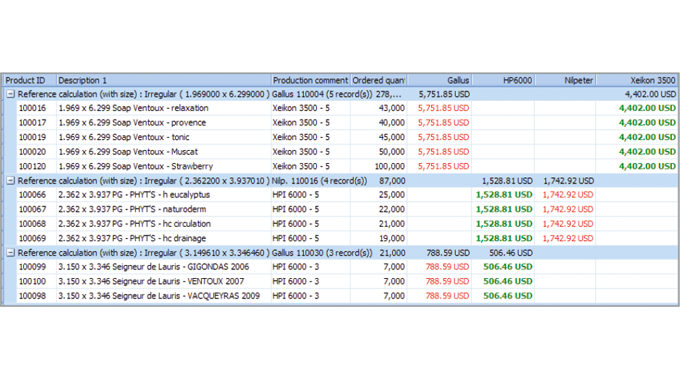The height and width of the screenshot is (380, 680).
Task: Click Nilpeter group total 1,742.92 USD
Action: pyautogui.click(x=568, y=180)
